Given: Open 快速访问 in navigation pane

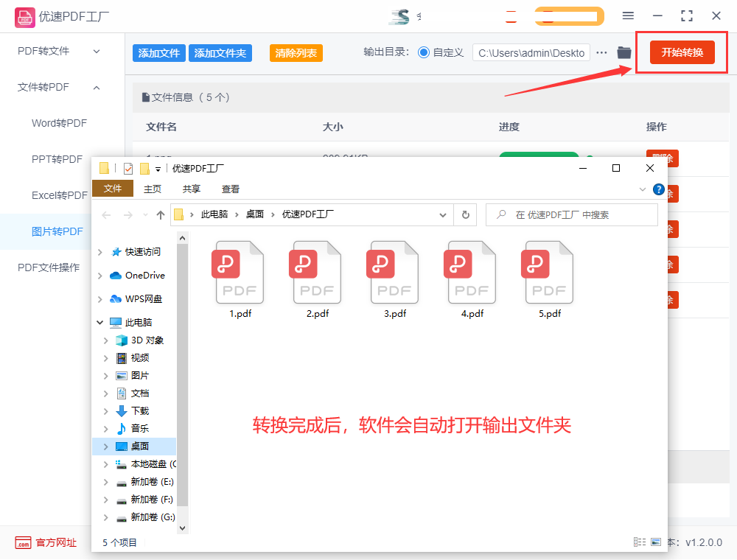Looking at the screenshot, I should (136, 252).
